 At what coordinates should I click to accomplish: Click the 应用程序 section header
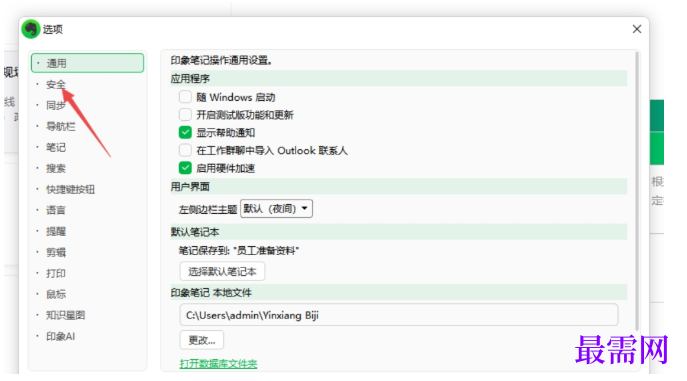pos(399,78)
